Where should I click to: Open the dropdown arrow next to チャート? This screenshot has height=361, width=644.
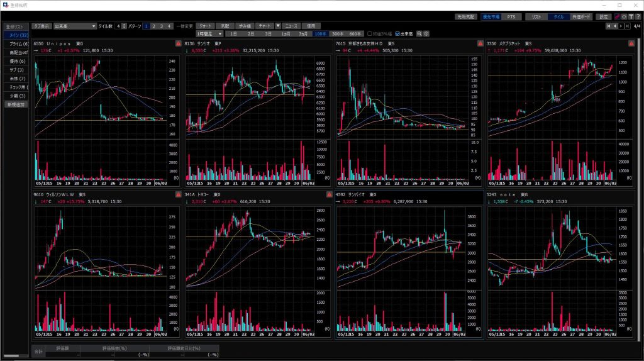(x=278, y=26)
